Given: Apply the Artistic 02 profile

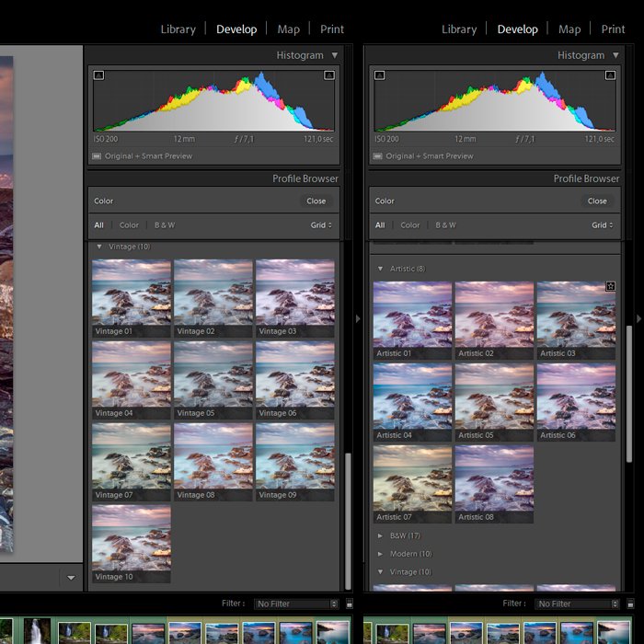Looking at the screenshot, I should point(494,320).
